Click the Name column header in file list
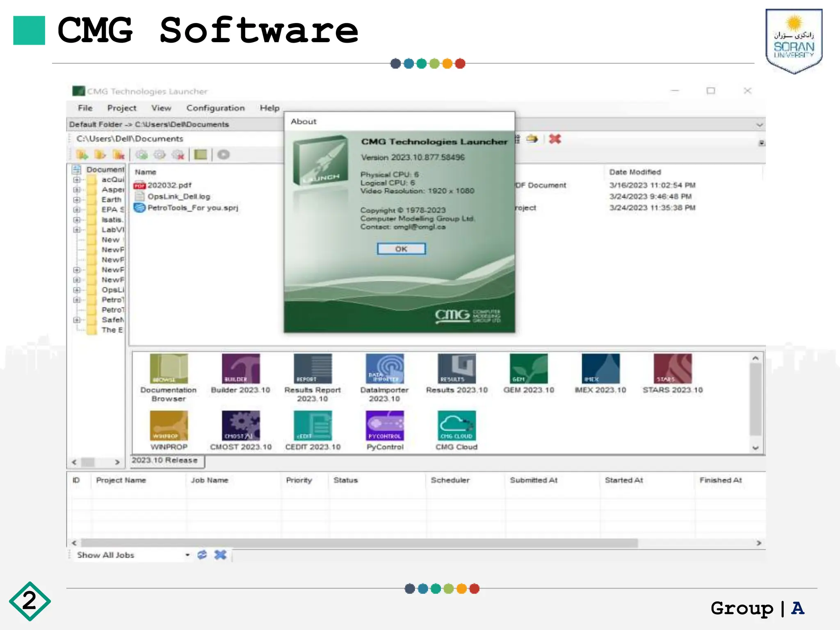 146,172
